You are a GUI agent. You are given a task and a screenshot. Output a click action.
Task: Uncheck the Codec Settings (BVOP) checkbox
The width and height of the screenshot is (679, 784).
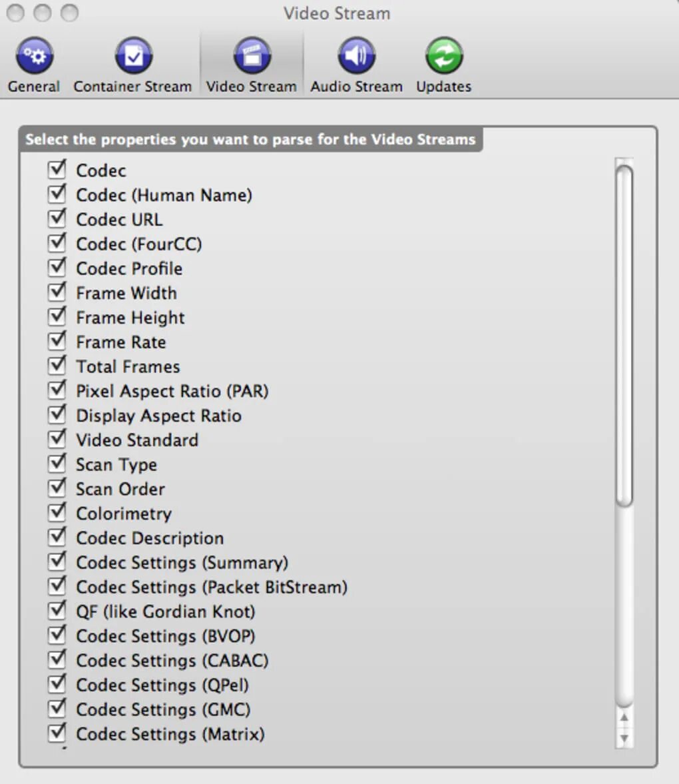(57, 635)
